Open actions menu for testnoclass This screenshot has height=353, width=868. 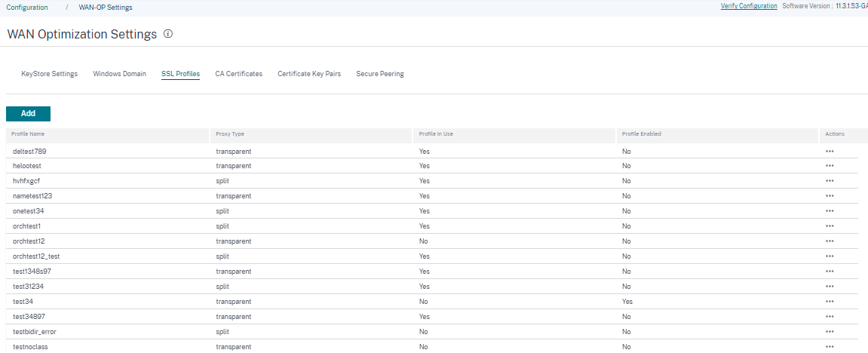point(830,347)
